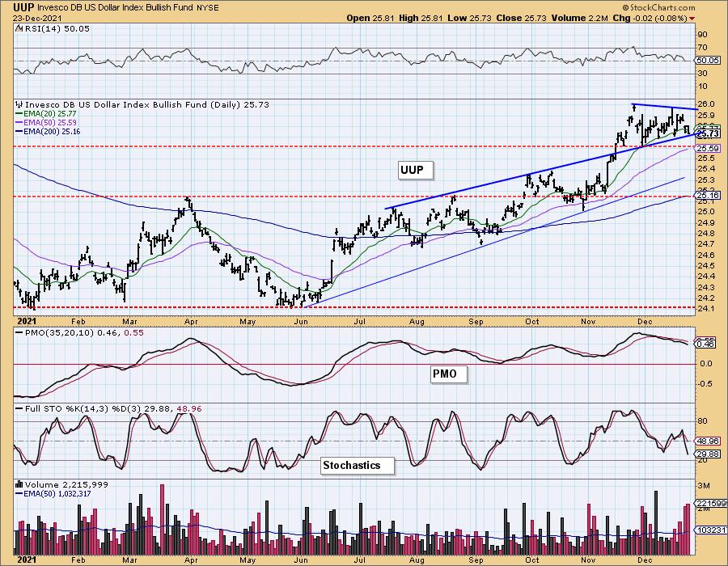Screen dimensions: 728x566
Task: Click the 29.88 stochastic axis tag
Action: pos(708,454)
